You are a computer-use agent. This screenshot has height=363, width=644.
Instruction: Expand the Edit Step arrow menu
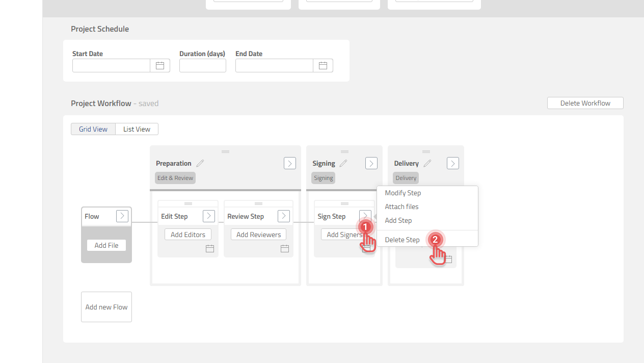209,216
